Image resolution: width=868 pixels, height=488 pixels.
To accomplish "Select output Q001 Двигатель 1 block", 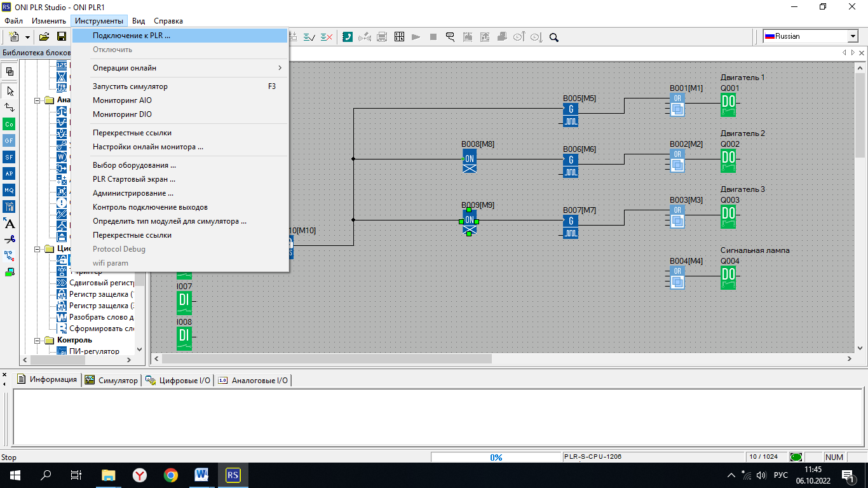I will pos(728,105).
